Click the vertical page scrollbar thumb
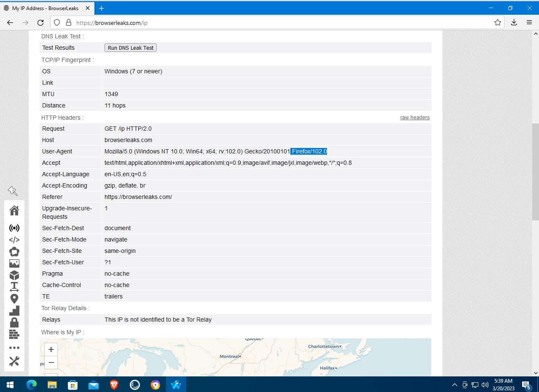 pos(535,172)
